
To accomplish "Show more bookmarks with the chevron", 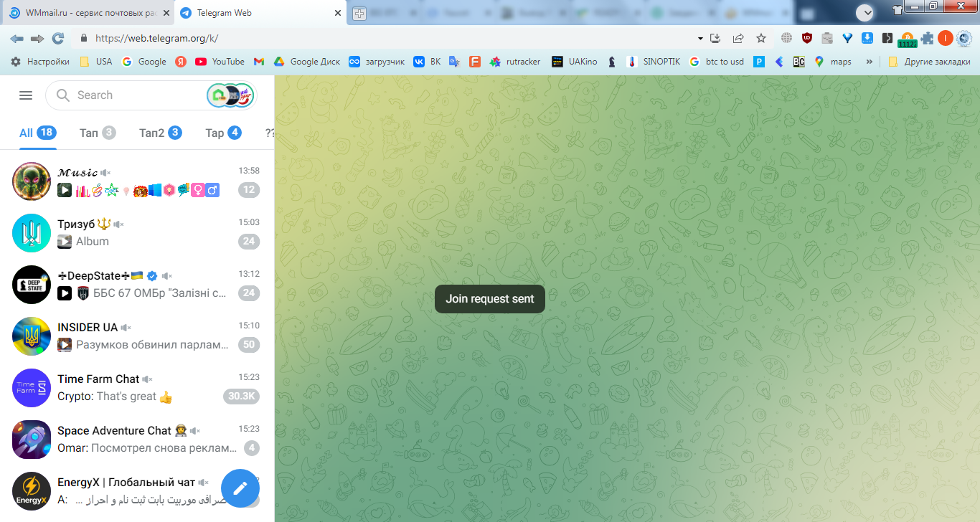I will tap(870, 62).
